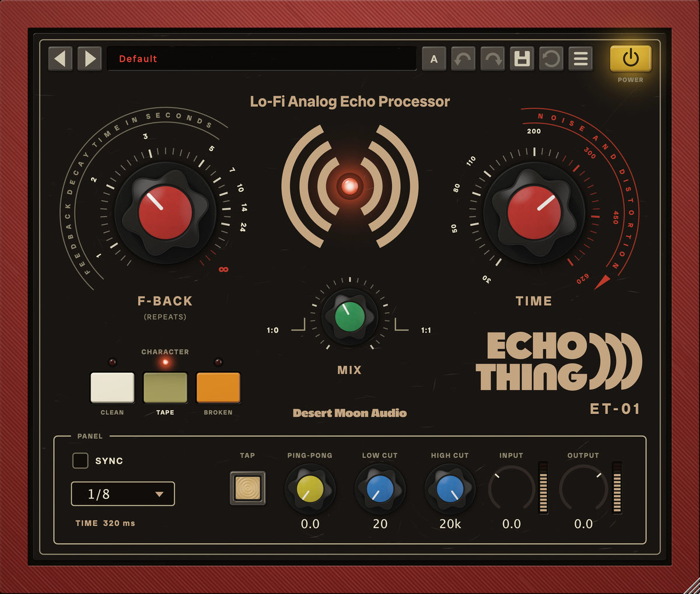Click the output level meter
The width and height of the screenshot is (700, 594).
click(617, 488)
